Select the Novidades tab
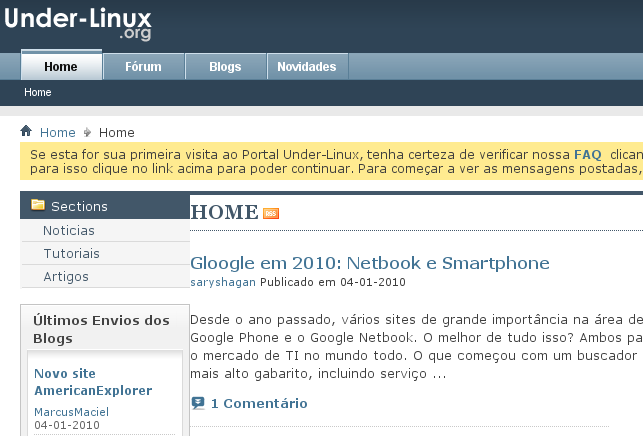The height and width of the screenshot is (436, 643). coord(307,66)
